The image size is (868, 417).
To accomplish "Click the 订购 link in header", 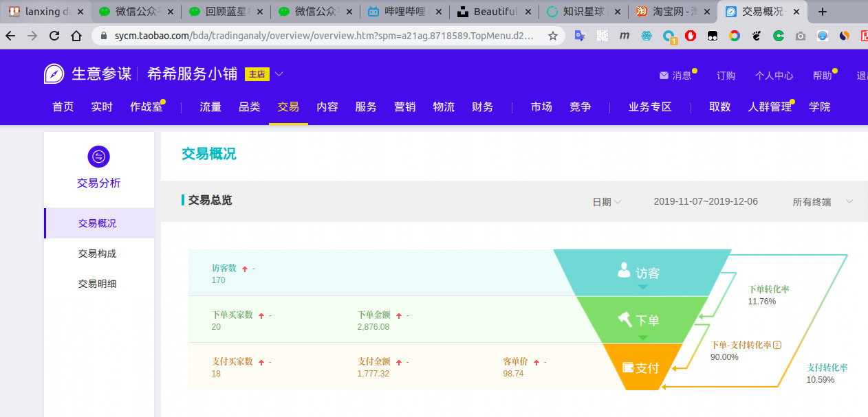I will pyautogui.click(x=726, y=76).
